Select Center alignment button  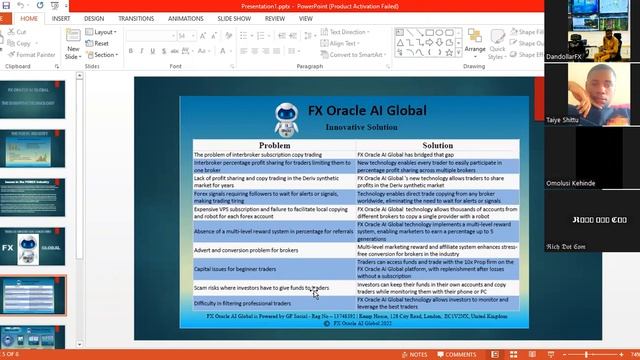tap(255, 51)
